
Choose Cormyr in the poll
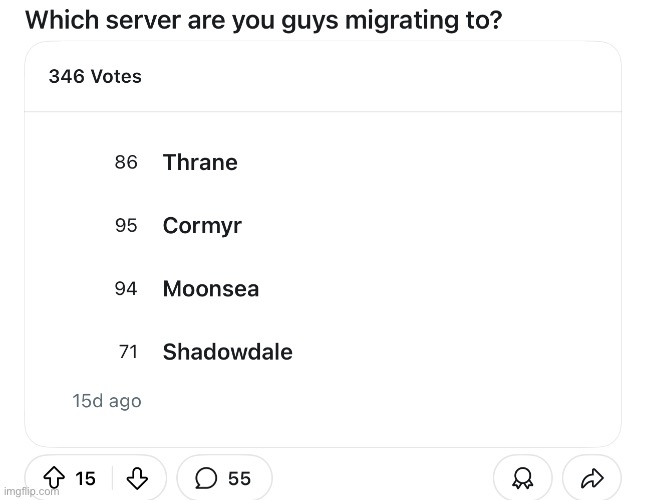tap(202, 226)
